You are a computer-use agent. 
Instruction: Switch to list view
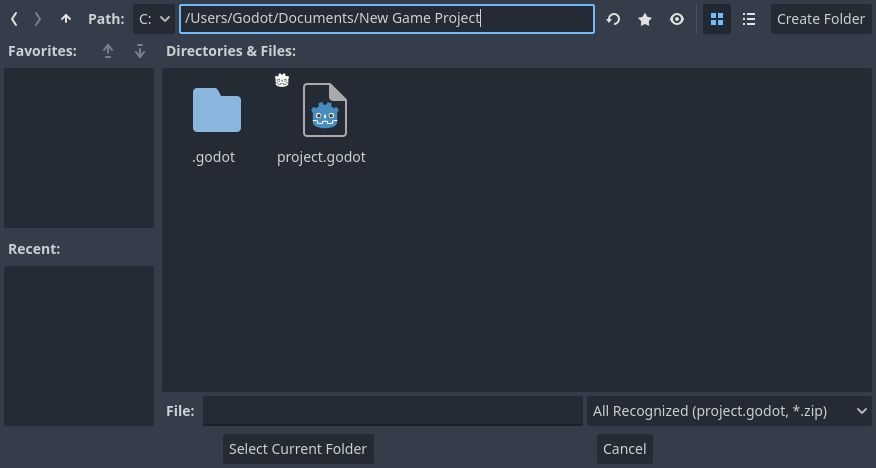[749, 19]
